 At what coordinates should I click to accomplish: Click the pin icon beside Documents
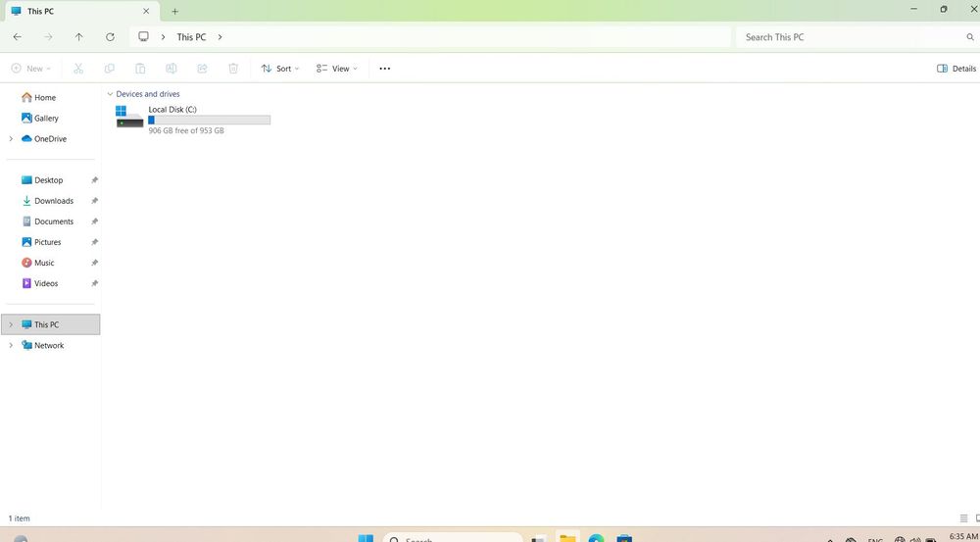point(94,222)
